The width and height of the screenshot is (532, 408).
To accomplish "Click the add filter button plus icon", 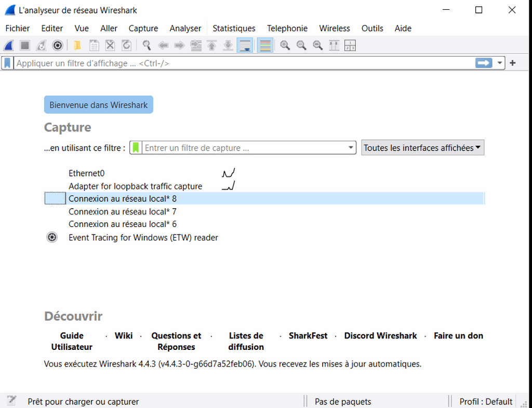I will [513, 63].
